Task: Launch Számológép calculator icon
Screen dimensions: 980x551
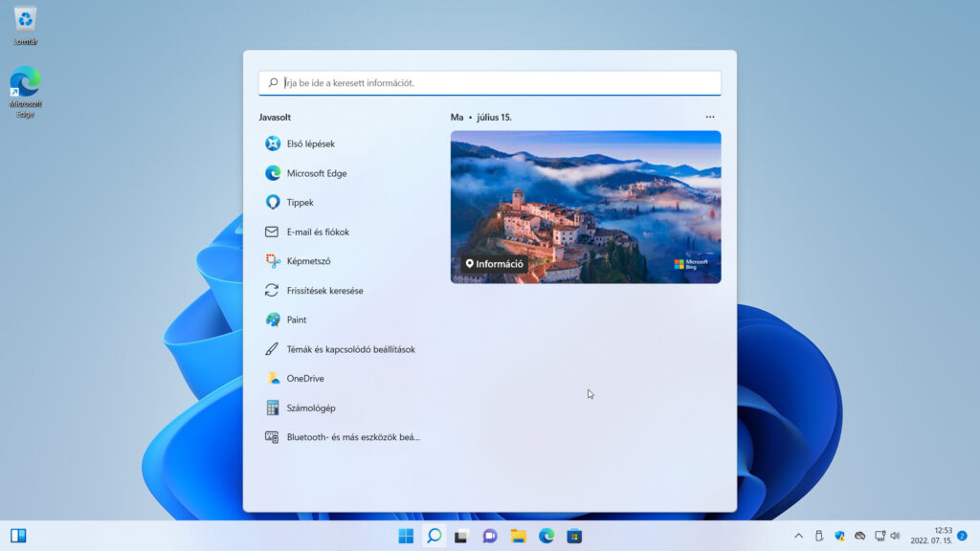Action: coord(273,408)
